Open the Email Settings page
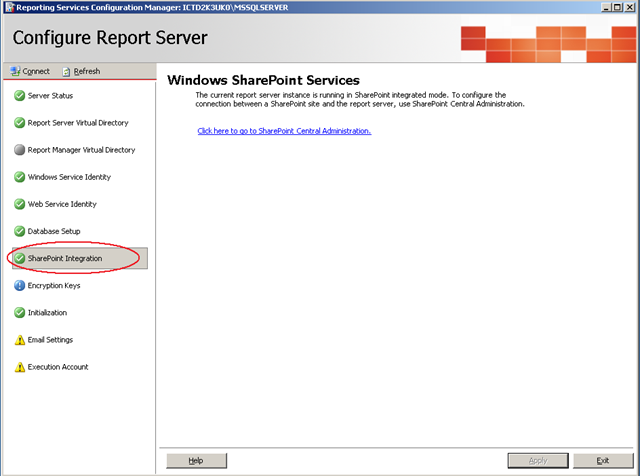This screenshot has width=640, height=476. coord(50,340)
